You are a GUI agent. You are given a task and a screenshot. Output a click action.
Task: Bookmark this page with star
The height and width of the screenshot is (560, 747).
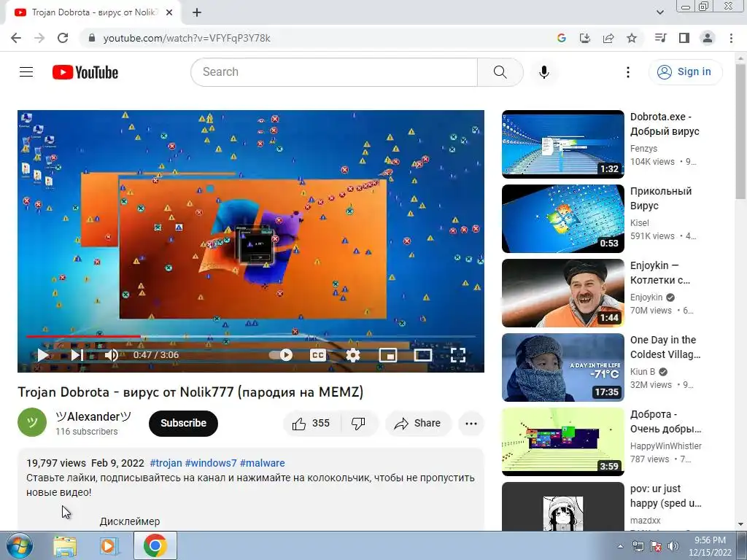point(632,38)
